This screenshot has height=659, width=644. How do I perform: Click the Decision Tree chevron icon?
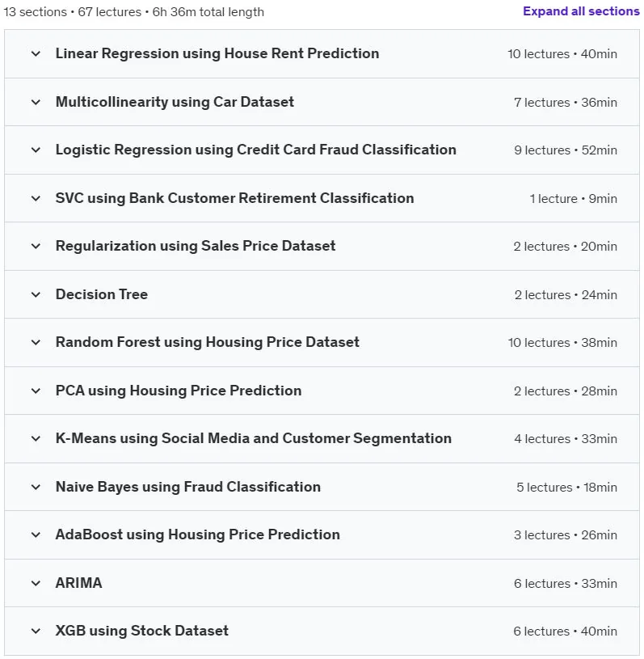pos(36,294)
